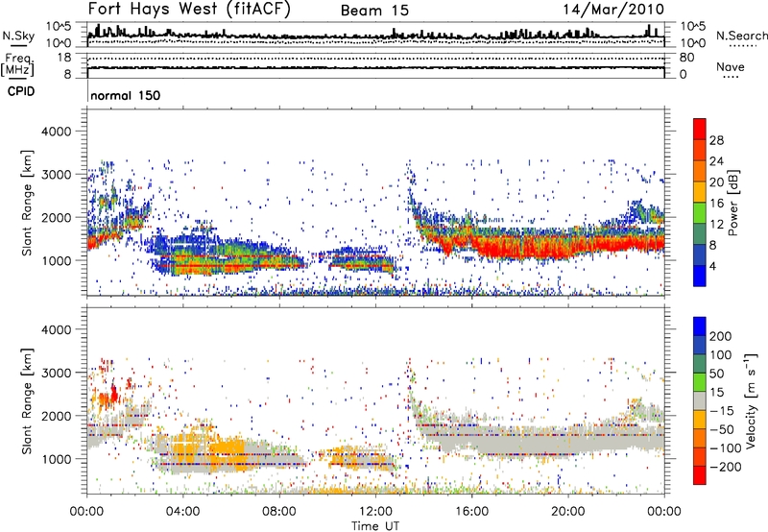768x532 pixels.
Task: Click the '24' label on the Power scale
Action: click(x=716, y=161)
